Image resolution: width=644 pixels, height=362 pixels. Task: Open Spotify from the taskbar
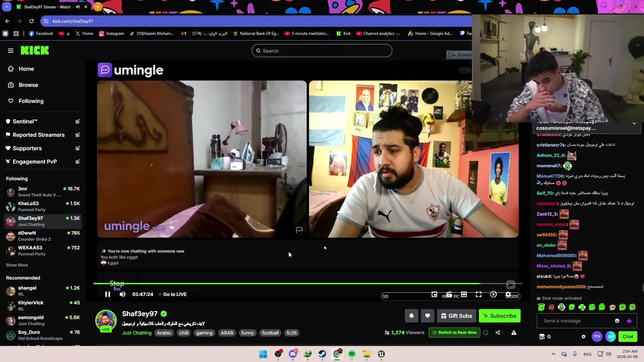pos(352,354)
